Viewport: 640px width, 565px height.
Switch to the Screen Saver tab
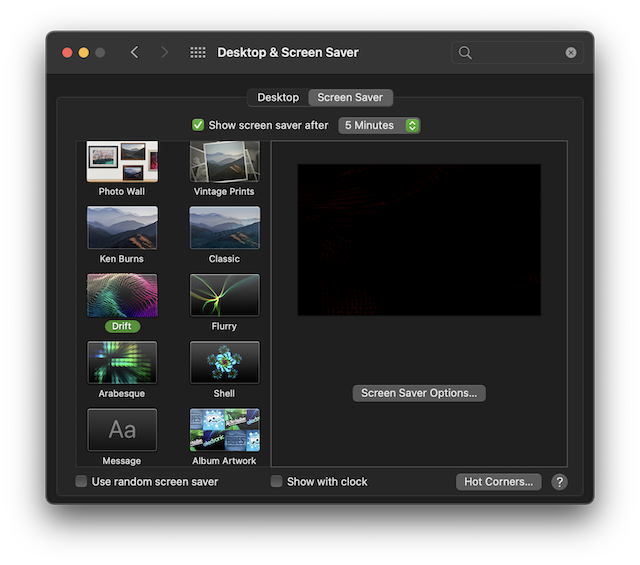coord(350,98)
